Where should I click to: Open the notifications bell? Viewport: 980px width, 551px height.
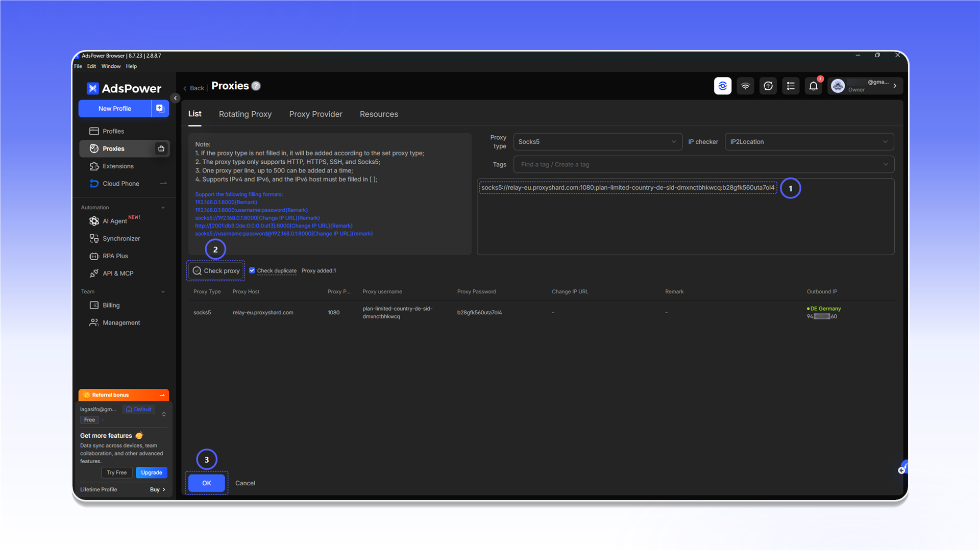[x=814, y=86]
